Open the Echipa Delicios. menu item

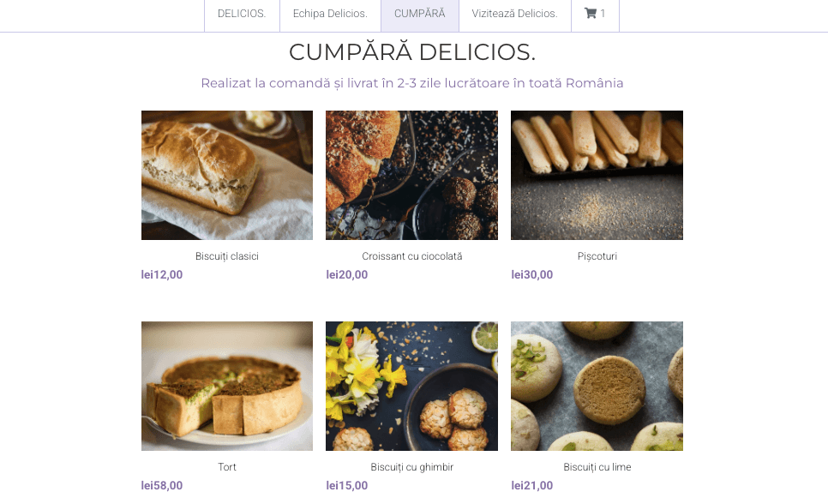pyautogui.click(x=330, y=14)
